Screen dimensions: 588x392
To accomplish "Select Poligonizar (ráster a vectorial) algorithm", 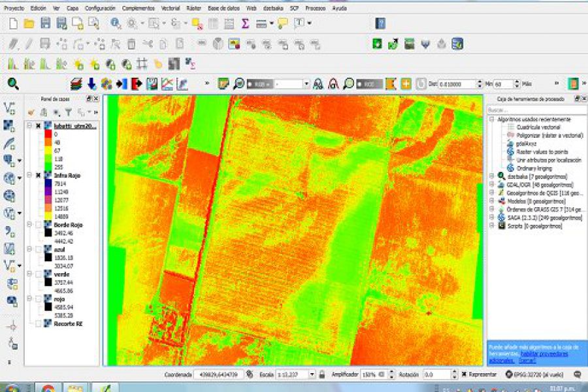I will pos(550,135).
